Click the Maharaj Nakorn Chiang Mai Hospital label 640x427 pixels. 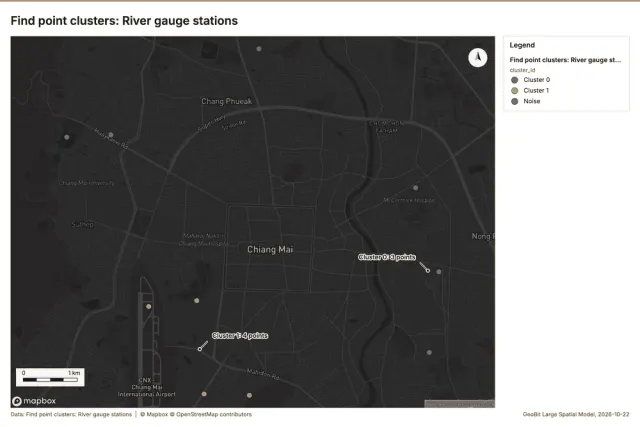[204, 240]
